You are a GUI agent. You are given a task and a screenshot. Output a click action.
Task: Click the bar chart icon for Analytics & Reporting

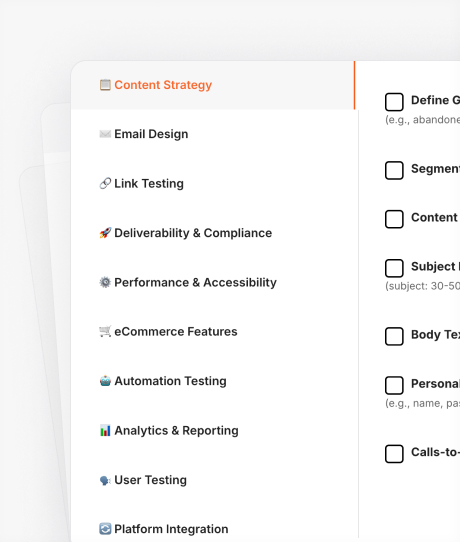[x=105, y=431]
